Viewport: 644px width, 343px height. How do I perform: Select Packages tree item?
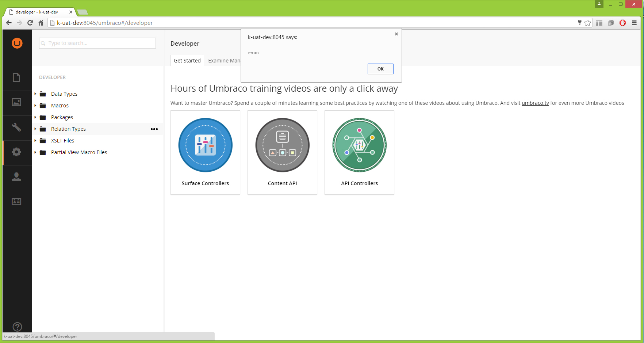click(62, 117)
